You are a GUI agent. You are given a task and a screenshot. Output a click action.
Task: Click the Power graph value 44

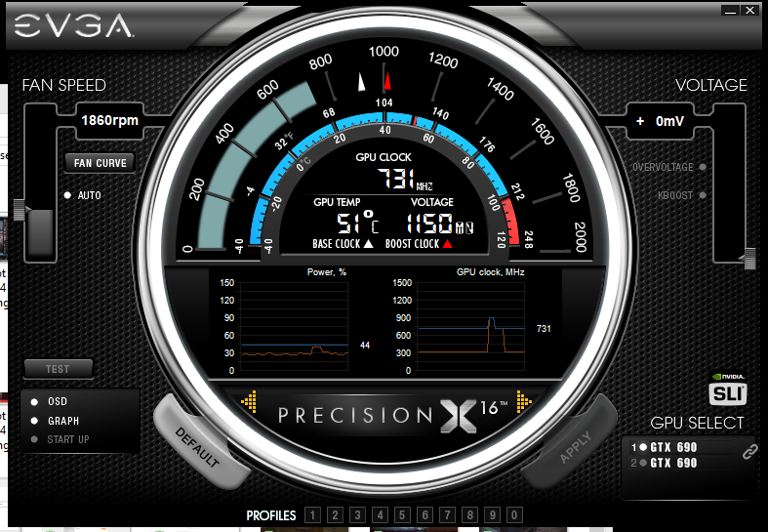365,346
